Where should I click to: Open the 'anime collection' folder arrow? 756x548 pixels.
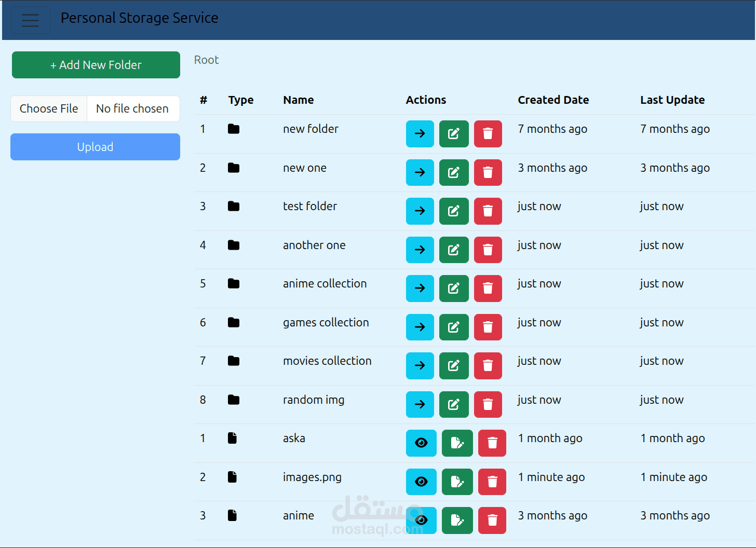pyautogui.click(x=420, y=289)
